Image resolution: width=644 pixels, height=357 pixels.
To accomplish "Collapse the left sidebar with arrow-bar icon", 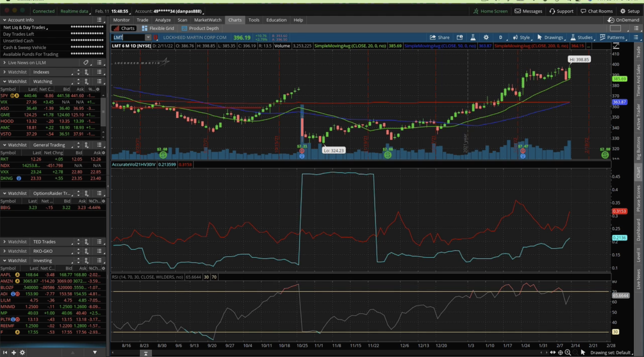I will (x=5, y=352).
